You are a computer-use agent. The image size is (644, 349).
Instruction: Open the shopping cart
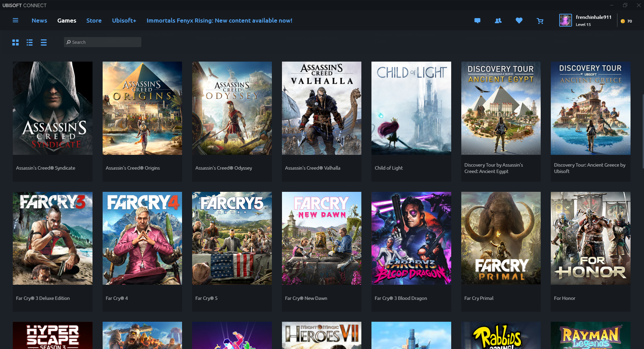(540, 21)
